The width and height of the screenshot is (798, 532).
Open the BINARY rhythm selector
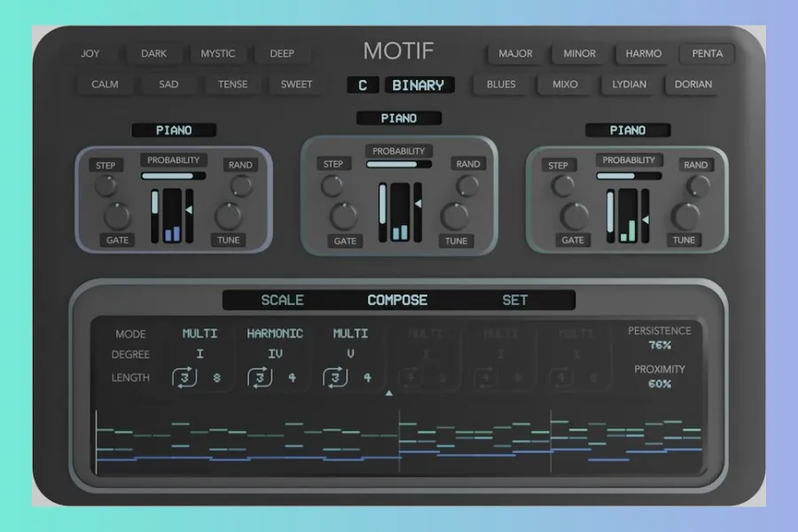[x=418, y=85]
